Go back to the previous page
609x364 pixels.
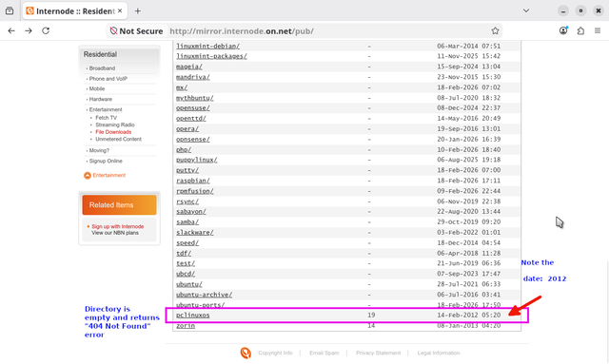[11, 30]
